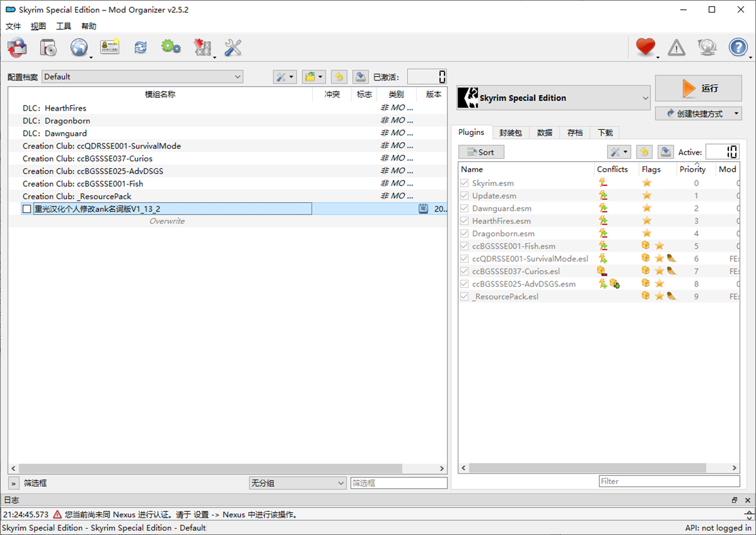Toggle HearthFires.esm plugin checkbox
The height and width of the screenshot is (535, 756).
coord(464,221)
